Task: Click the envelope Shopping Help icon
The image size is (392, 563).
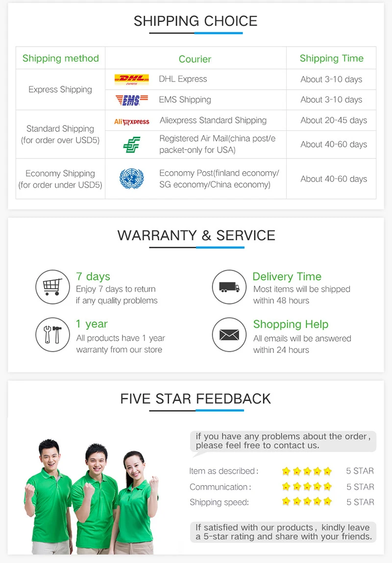Action: [x=229, y=334]
